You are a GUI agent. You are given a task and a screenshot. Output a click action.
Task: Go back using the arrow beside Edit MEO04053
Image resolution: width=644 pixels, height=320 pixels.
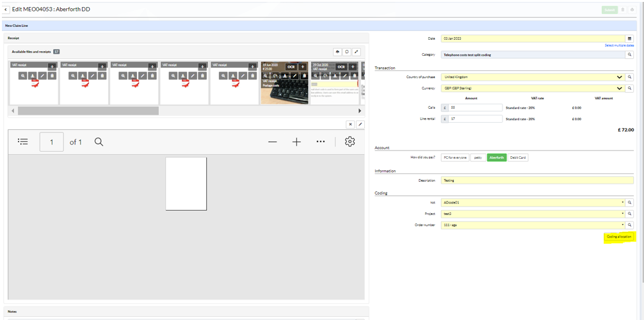(x=6, y=10)
